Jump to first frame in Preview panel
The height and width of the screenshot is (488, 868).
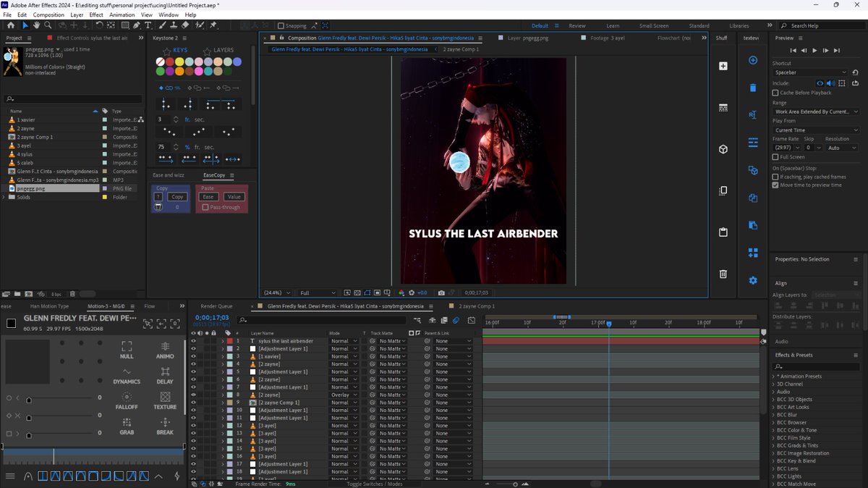click(793, 51)
